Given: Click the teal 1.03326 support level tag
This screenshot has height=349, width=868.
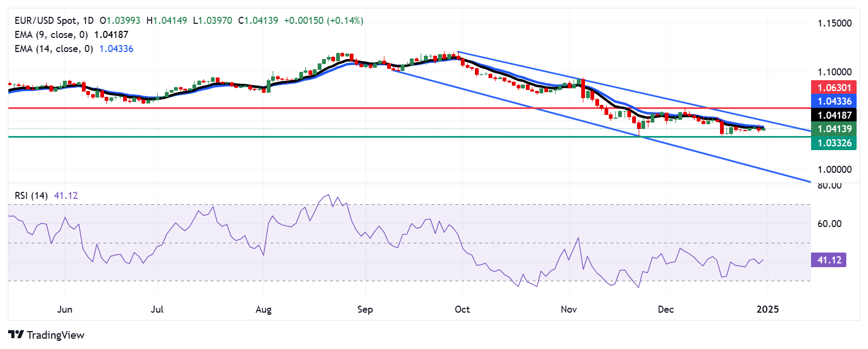Looking at the screenshot, I should [x=834, y=143].
